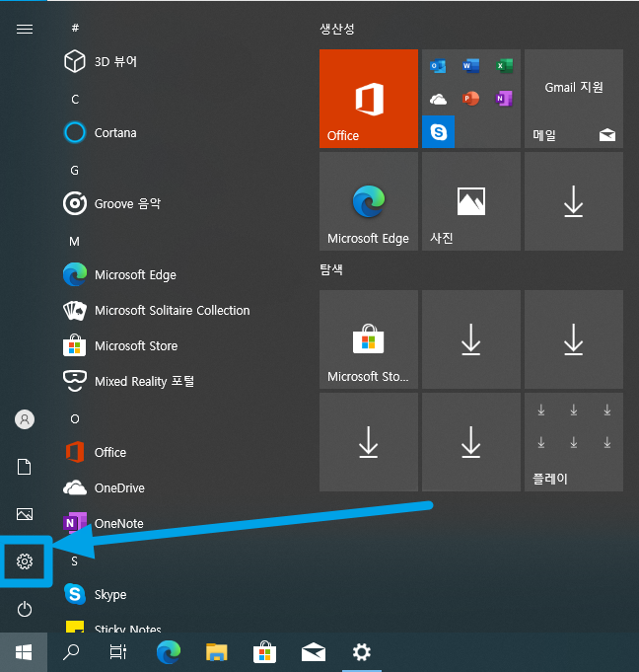Image resolution: width=639 pixels, height=672 pixels.
Task: Open 3D 뷰어 from the app list
Action: click(101, 61)
